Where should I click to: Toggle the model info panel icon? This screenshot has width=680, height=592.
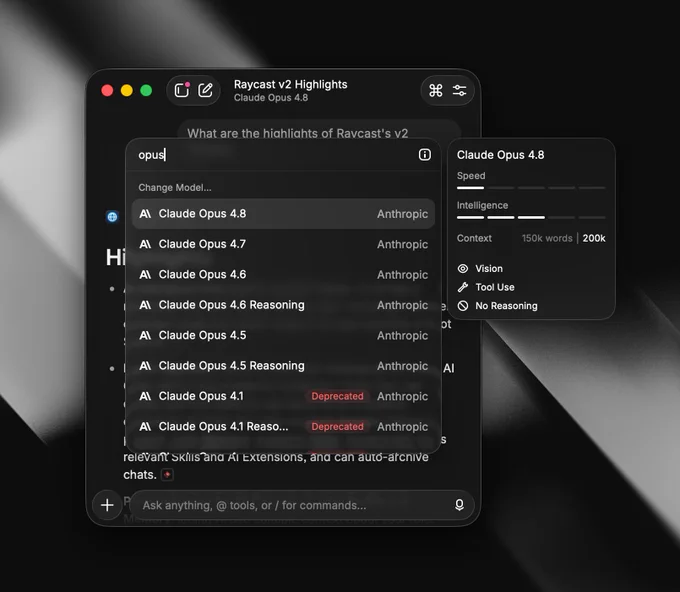pyautogui.click(x=425, y=154)
